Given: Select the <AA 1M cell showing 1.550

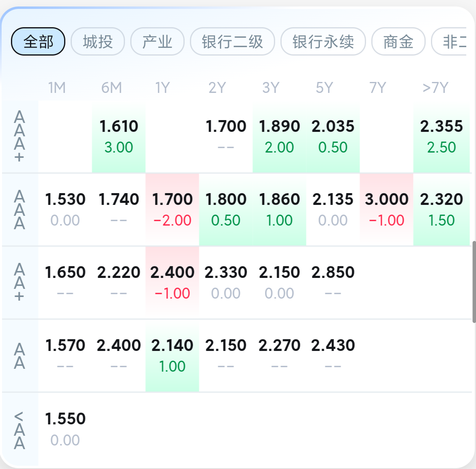Looking at the screenshot, I should tap(65, 429).
